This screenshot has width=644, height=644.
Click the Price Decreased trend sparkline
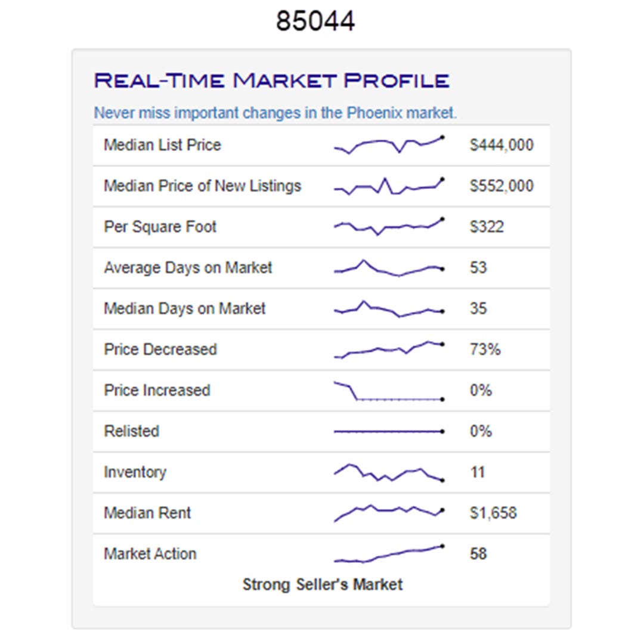point(389,349)
